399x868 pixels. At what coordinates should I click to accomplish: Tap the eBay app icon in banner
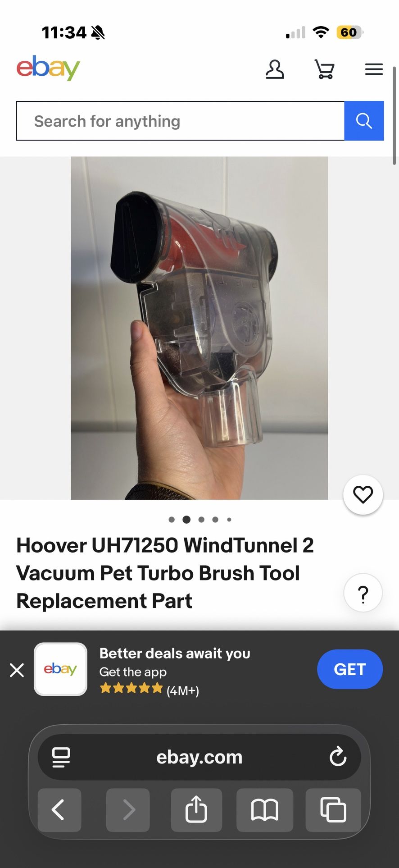pyautogui.click(x=60, y=669)
